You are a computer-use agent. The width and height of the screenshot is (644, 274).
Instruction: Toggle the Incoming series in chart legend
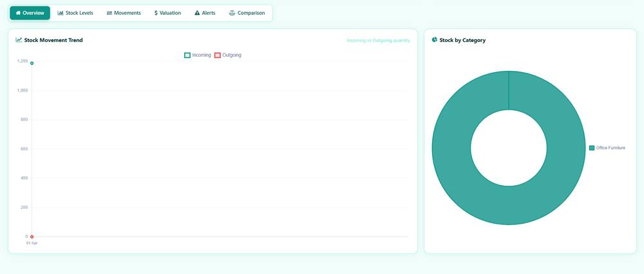198,55
